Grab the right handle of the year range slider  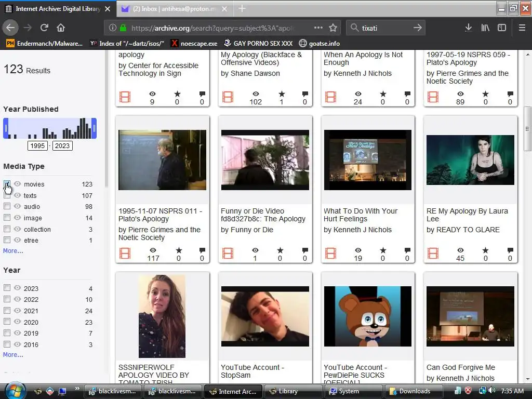pyautogui.click(x=95, y=128)
